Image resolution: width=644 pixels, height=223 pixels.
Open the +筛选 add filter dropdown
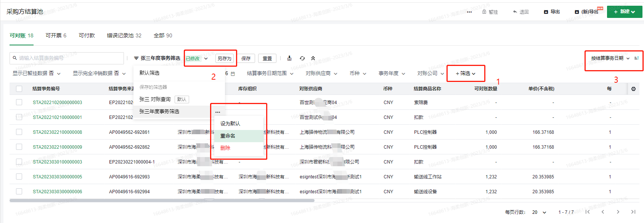pyautogui.click(x=466, y=73)
